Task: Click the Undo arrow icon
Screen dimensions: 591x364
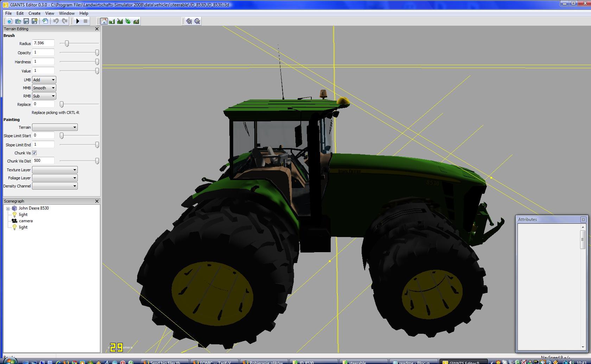Action: click(x=56, y=21)
